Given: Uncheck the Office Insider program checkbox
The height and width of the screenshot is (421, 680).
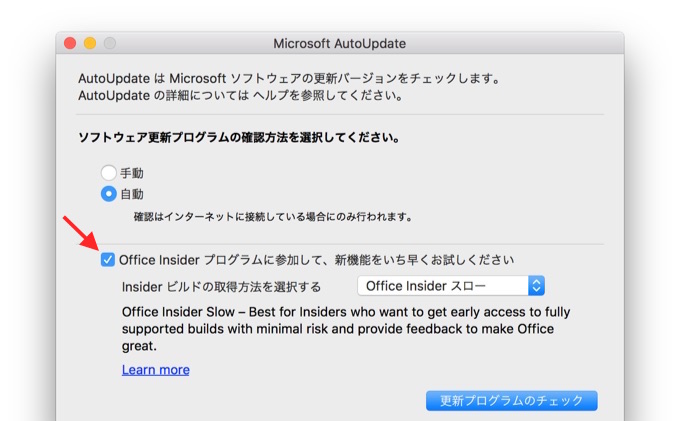Looking at the screenshot, I should [108, 260].
